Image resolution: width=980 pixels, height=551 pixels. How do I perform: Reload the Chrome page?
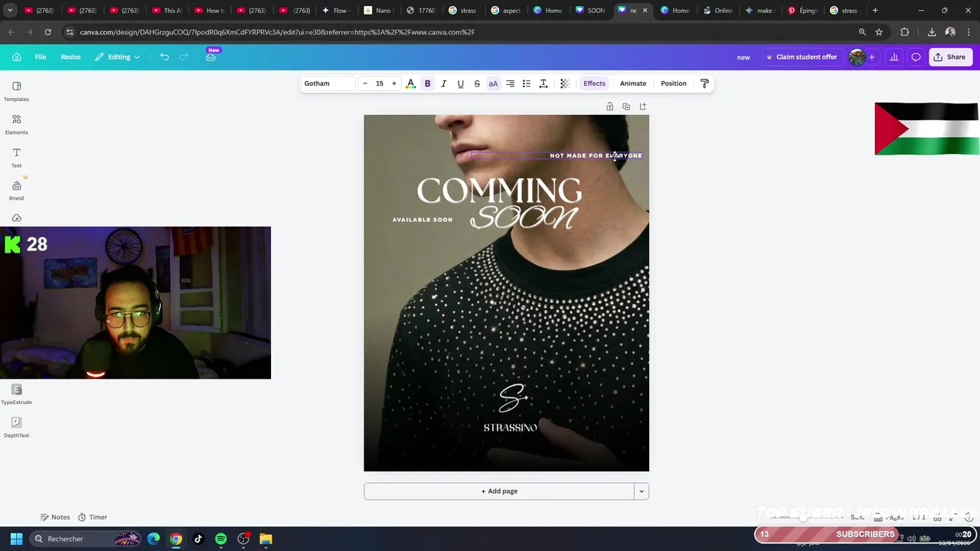[47, 32]
